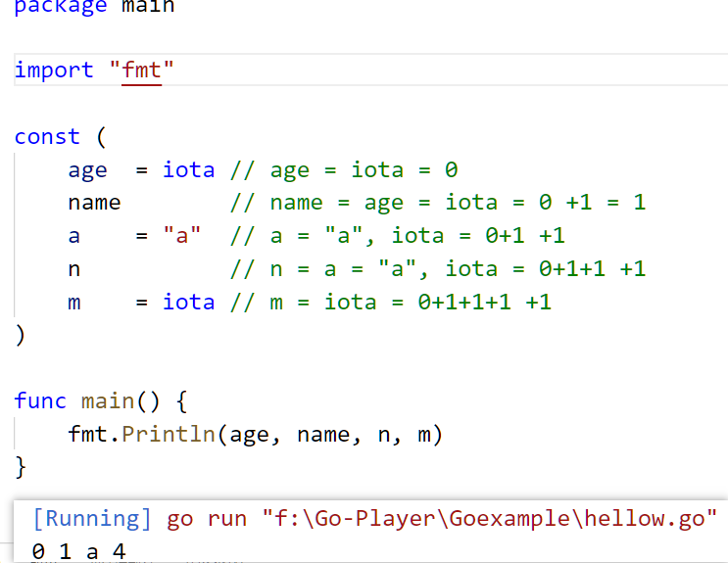Screen dimensions: 728x563
Task: Click the 'n' constant declaration
Action: click(74, 269)
